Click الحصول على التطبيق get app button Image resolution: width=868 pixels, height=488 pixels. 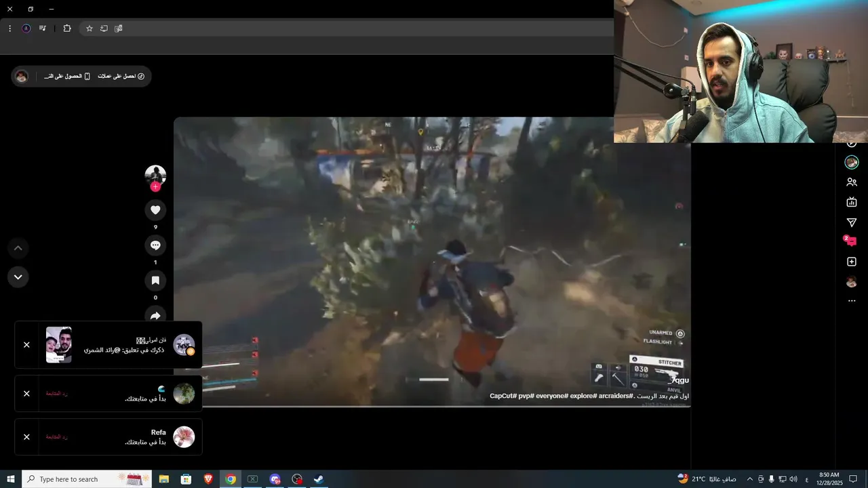tap(68, 77)
